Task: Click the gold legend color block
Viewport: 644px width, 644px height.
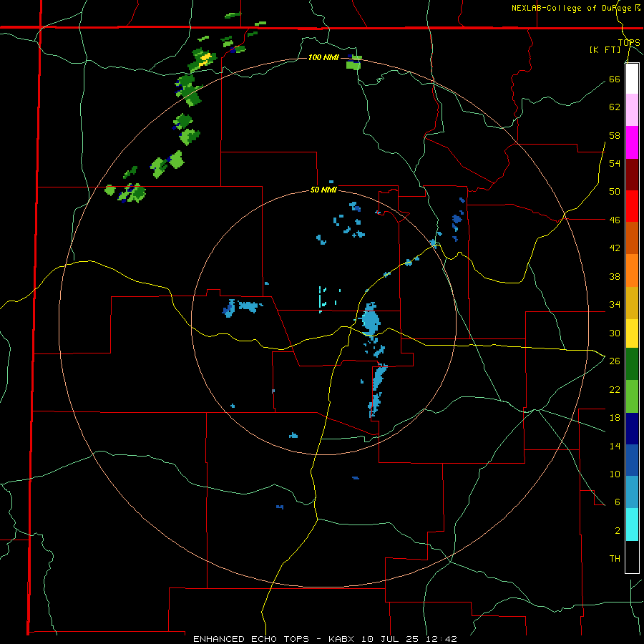Action: 632,303
